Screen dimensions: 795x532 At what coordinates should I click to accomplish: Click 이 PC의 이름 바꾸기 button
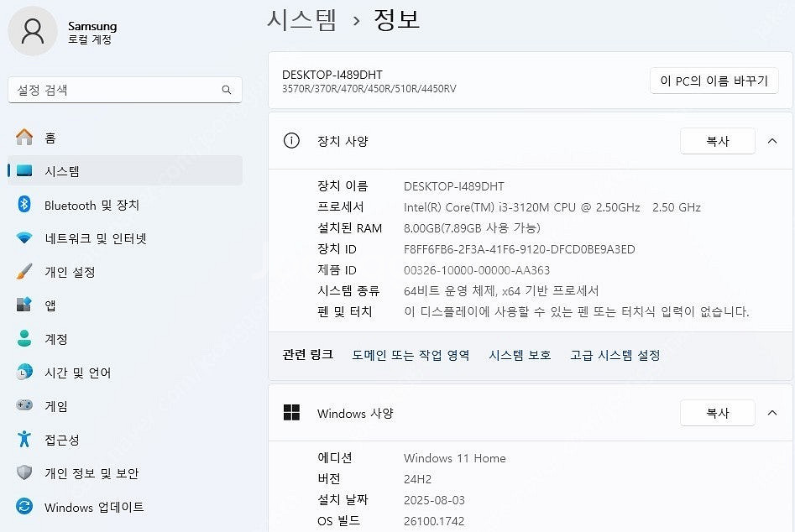pos(714,81)
